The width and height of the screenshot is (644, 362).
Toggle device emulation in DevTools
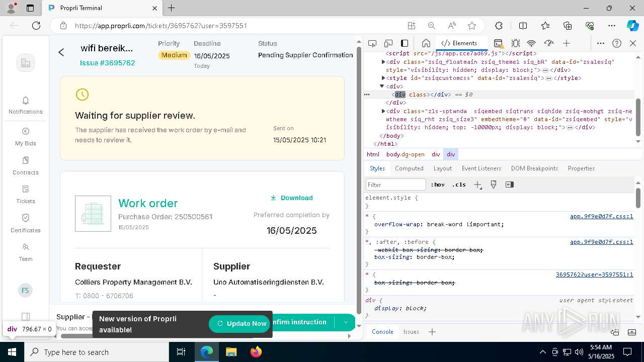388,43
